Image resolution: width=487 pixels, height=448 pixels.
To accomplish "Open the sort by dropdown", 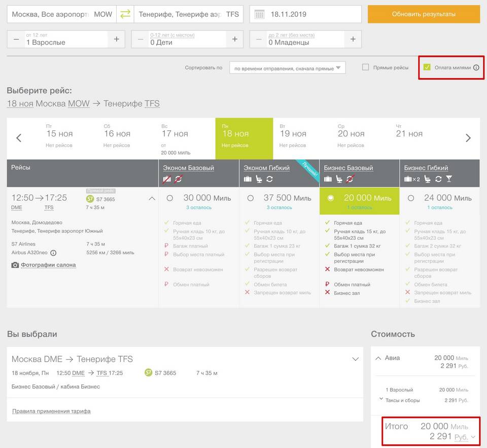I will point(287,68).
